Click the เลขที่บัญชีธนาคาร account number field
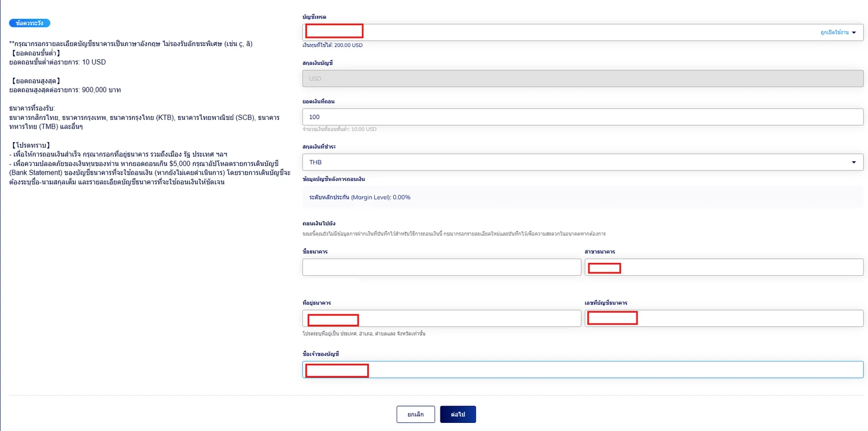 point(724,318)
